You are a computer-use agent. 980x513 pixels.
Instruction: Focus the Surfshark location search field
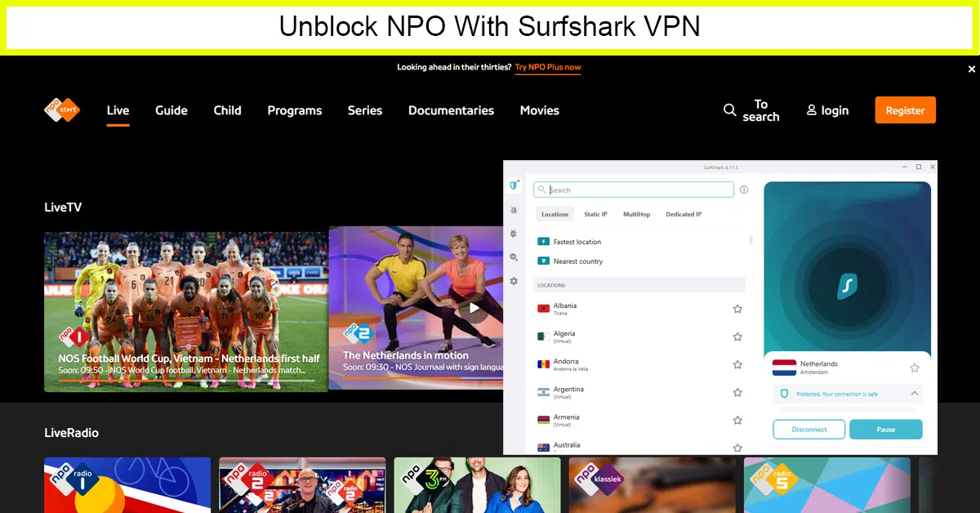click(634, 190)
